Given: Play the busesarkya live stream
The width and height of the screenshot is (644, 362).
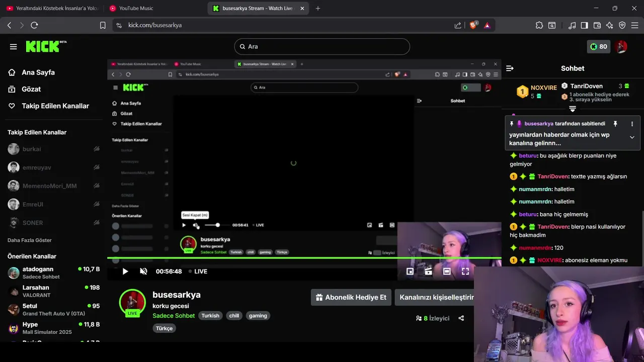Looking at the screenshot, I should tap(125, 271).
